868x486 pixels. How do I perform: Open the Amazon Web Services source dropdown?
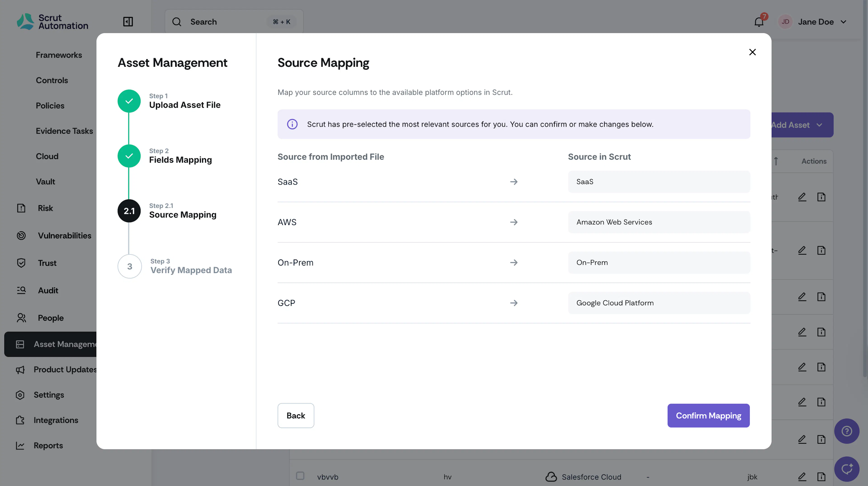(x=659, y=222)
